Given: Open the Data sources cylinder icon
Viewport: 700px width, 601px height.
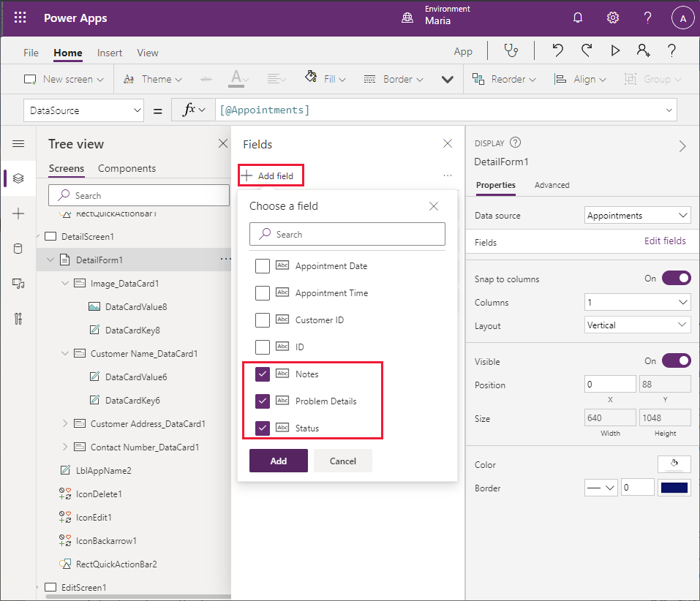Looking at the screenshot, I should coord(18,249).
